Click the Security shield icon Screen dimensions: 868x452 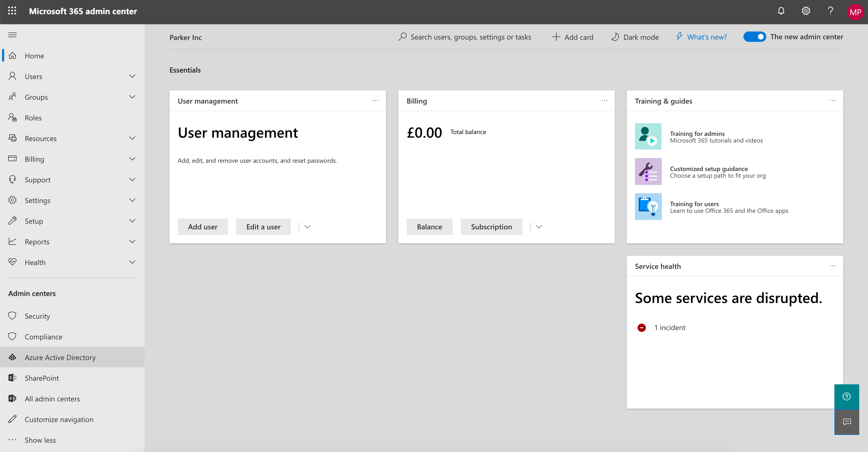click(12, 316)
